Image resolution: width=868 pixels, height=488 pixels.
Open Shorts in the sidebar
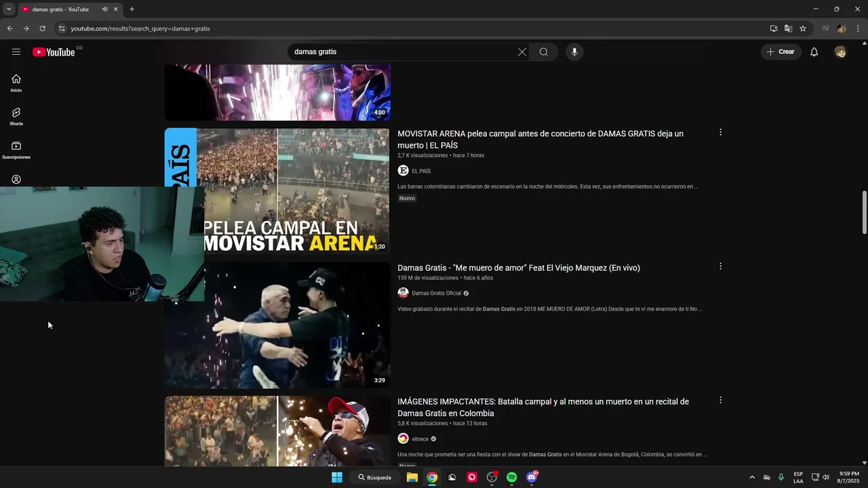16,117
